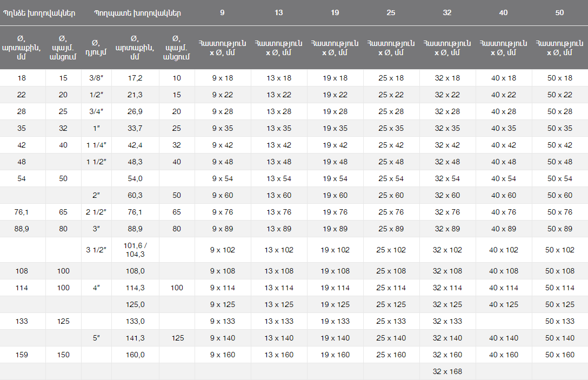Select the 40 x 125 cell
The height and width of the screenshot is (380, 588).
[504, 304]
